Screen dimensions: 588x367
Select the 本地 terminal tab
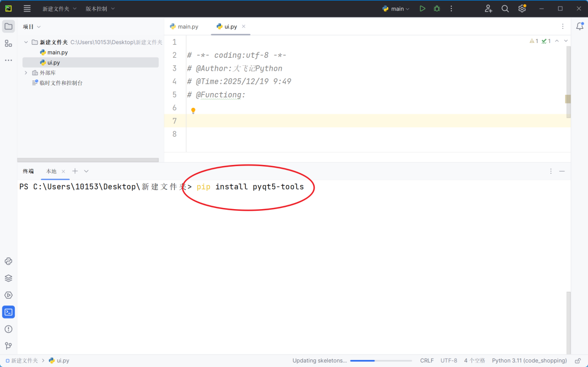pos(51,171)
